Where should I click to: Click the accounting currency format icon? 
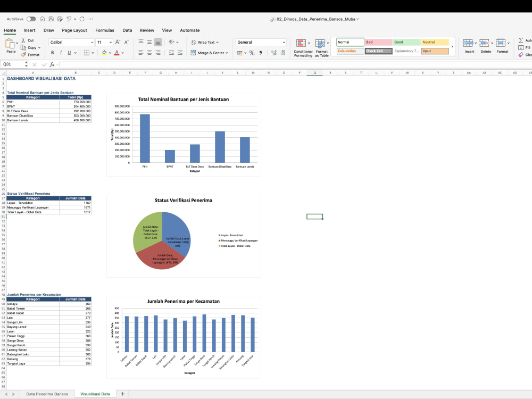point(239,53)
